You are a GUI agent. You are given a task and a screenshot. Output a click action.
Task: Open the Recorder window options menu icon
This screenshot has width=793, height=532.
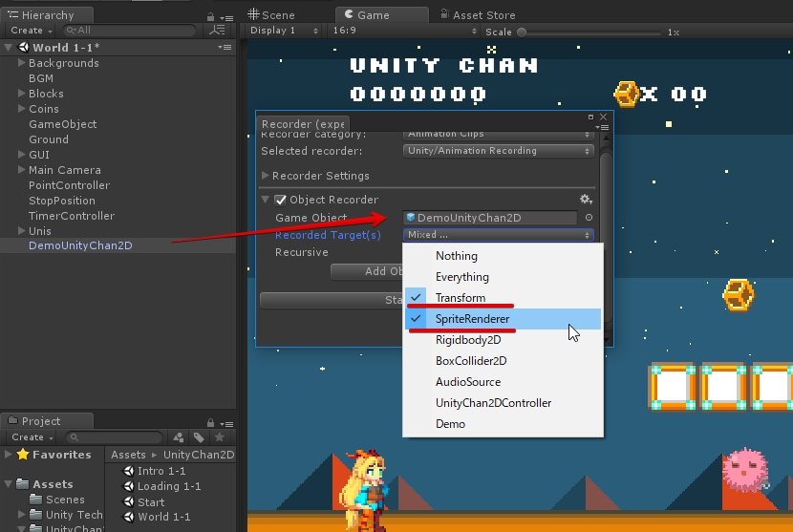(x=603, y=127)
